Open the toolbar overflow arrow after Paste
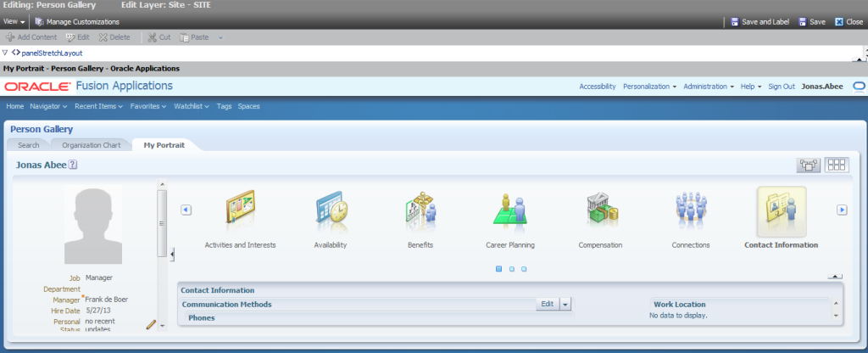 tap(220, 37)
